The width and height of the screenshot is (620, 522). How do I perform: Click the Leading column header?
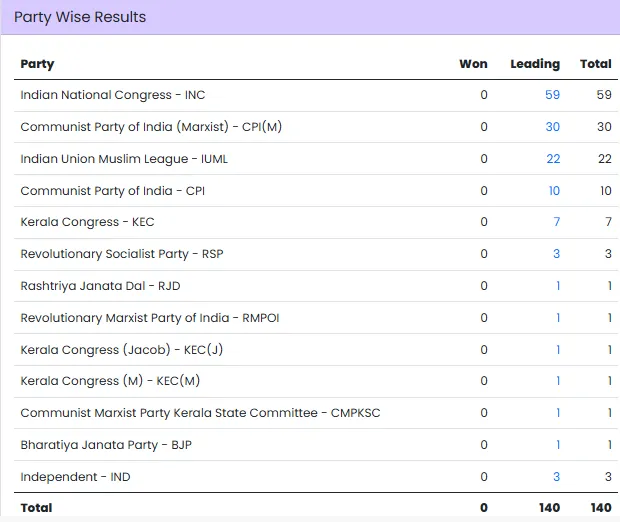coord(535,64)
